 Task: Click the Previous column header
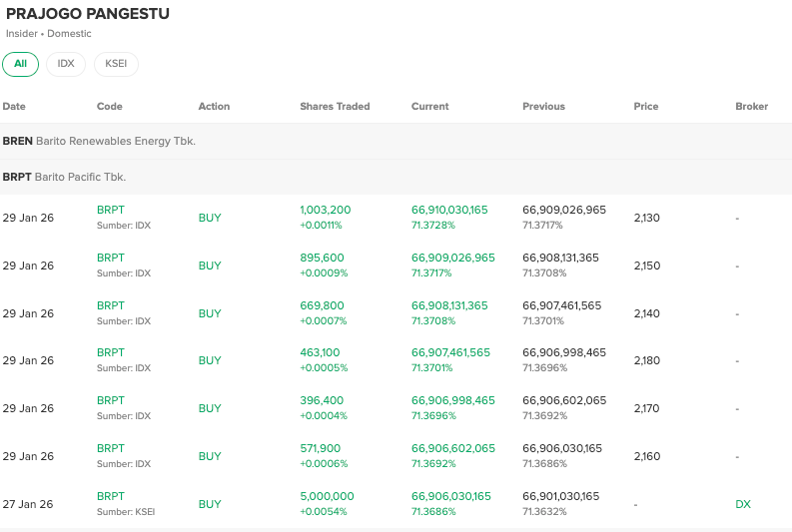pos(543,107)
